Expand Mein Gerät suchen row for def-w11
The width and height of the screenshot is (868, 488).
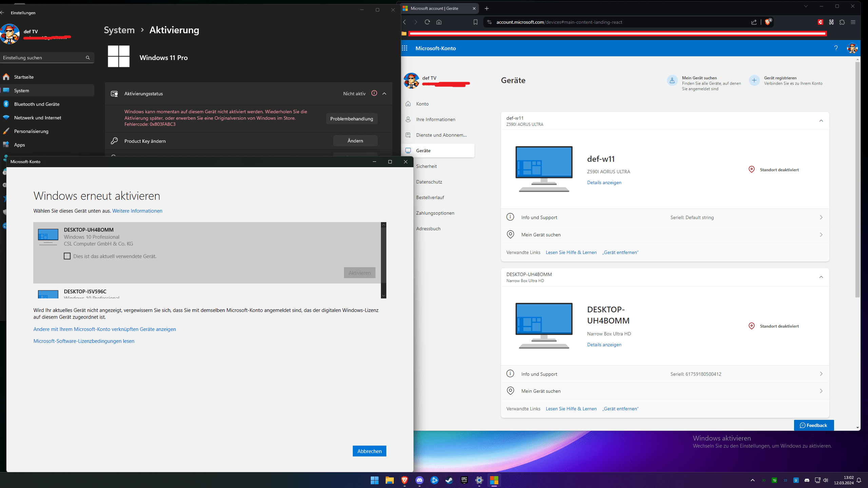[x=665, y=235]
